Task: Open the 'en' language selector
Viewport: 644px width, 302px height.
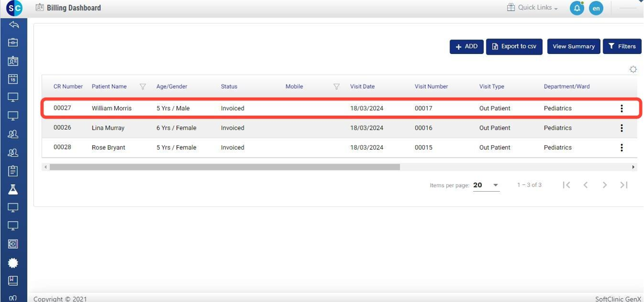Action: (x=596, y=9)
